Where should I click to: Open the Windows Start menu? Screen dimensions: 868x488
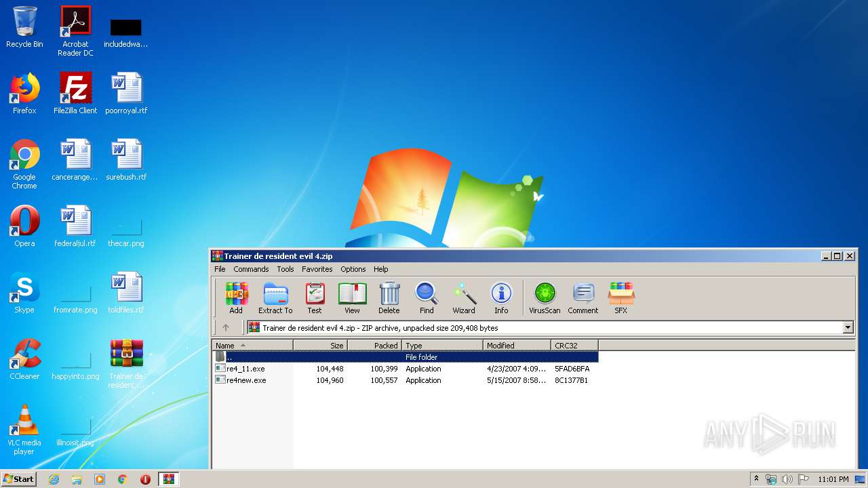19,479
